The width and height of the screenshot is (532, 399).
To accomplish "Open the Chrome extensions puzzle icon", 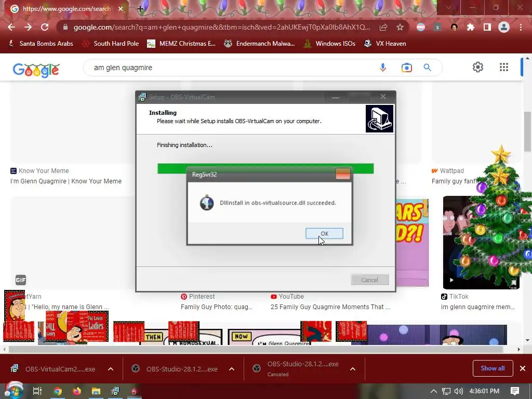I will tap(471, 27).
